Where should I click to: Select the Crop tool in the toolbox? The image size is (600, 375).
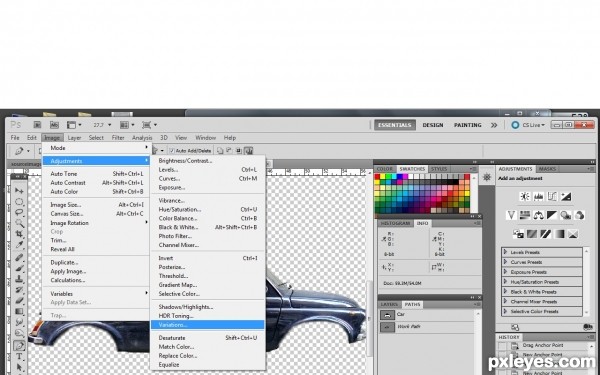coord(19,234)
